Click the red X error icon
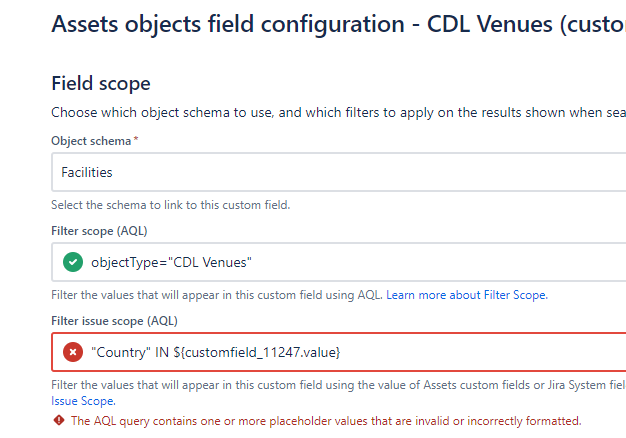The width and height of the screenshot is (626, 438). point(73,352)
